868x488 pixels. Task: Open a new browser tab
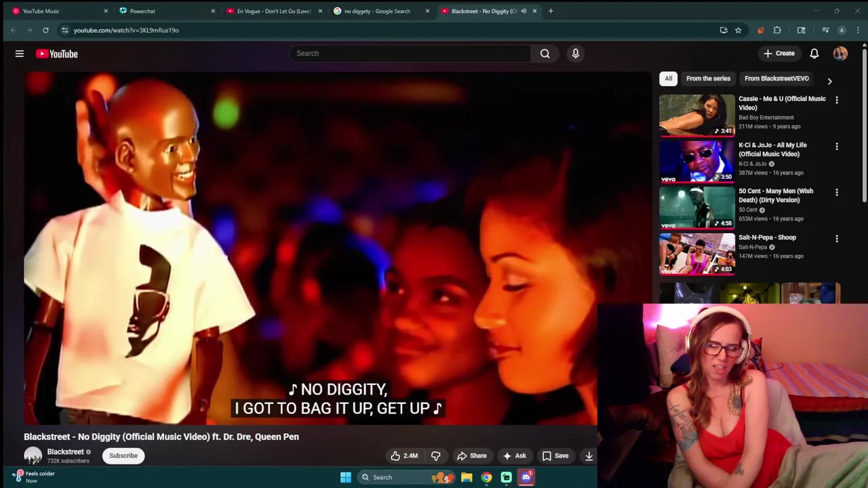pyautogui.click(x=551, y=11)
